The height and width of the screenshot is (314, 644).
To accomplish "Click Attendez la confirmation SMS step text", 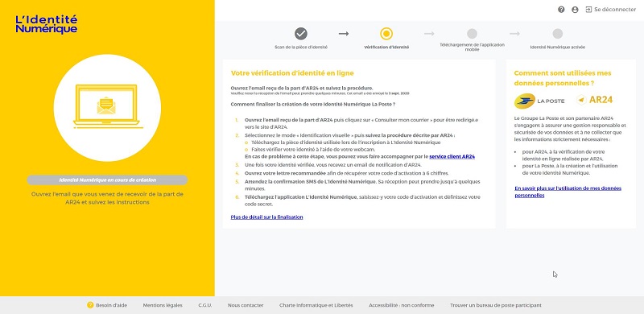I will coord(362,185).
